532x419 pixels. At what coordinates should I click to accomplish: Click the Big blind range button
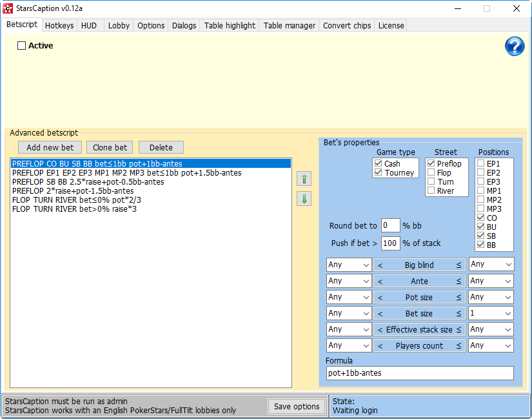[419, 265]
